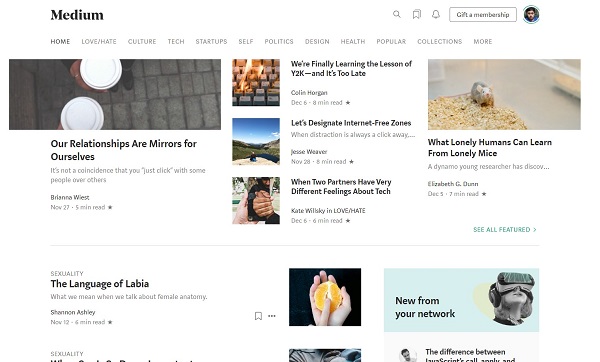Click the mouse on grain image

504,94
